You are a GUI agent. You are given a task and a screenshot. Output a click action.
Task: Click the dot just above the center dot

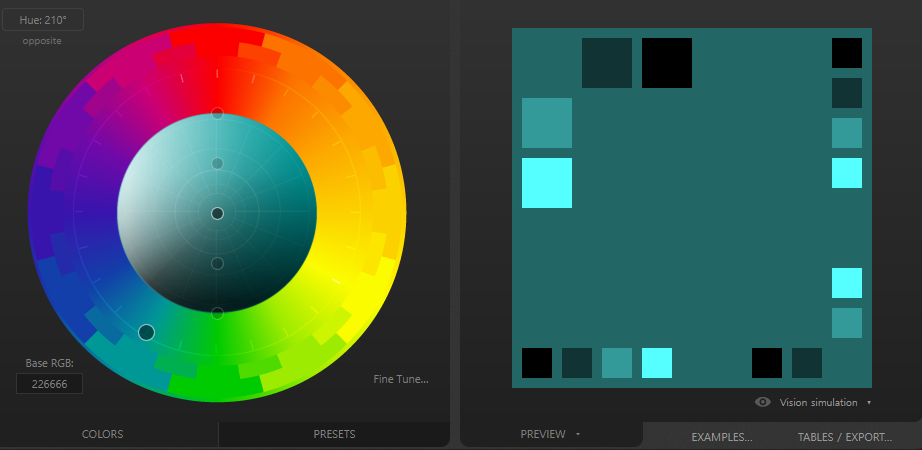(218, 164)
